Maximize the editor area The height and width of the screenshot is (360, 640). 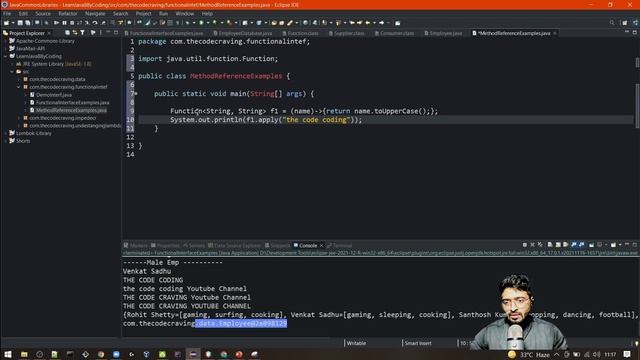pos(635,32)
